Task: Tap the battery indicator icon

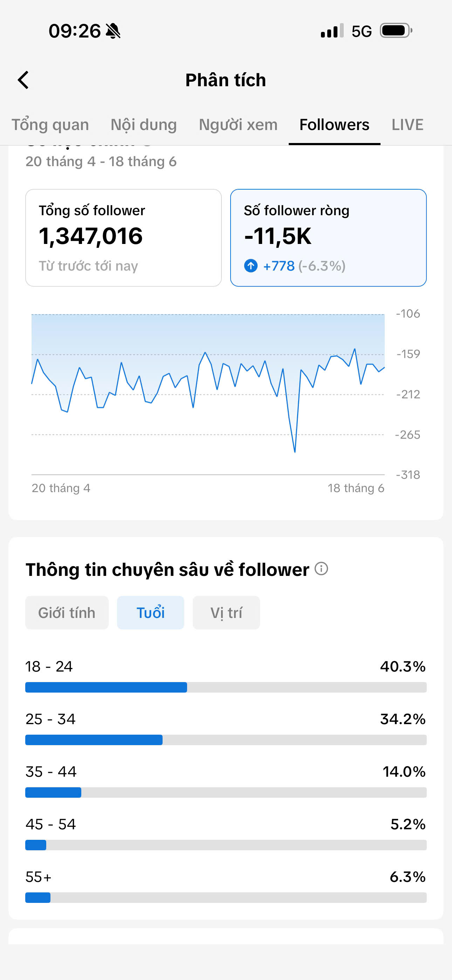Action: [x=396, y=31]
